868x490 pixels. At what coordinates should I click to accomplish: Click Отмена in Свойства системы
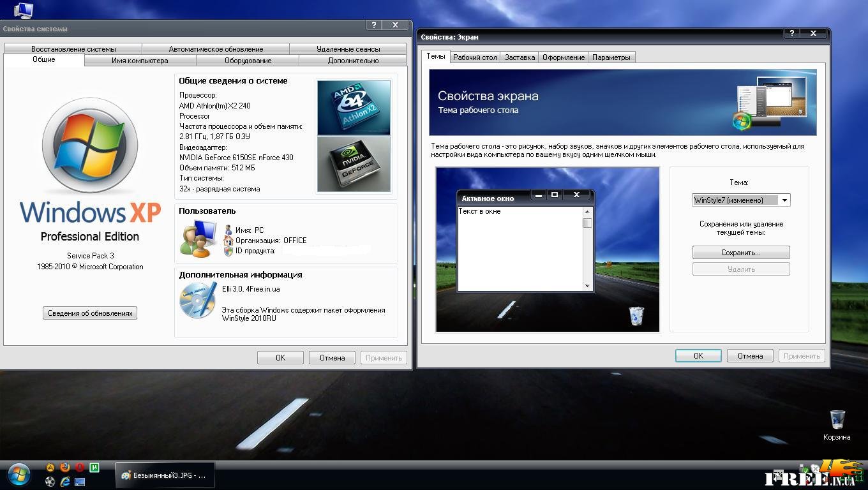(332, 358)
